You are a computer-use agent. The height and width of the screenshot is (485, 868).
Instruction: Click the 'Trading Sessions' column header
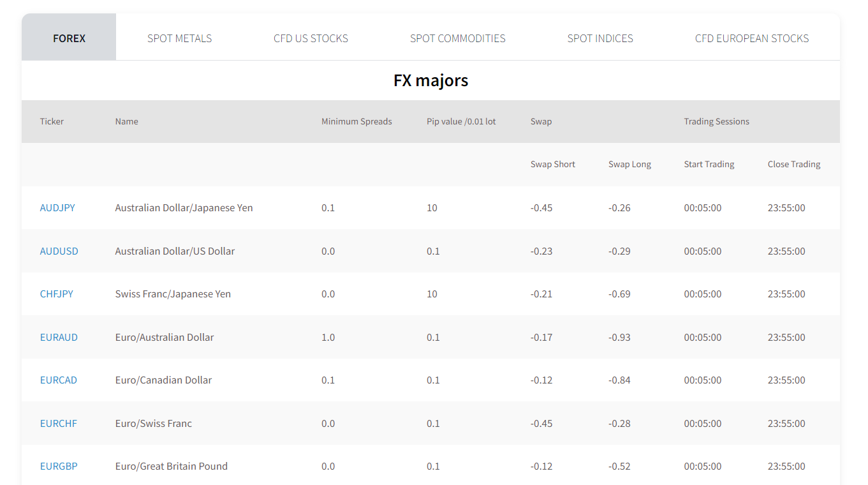[x=717, y=121]
